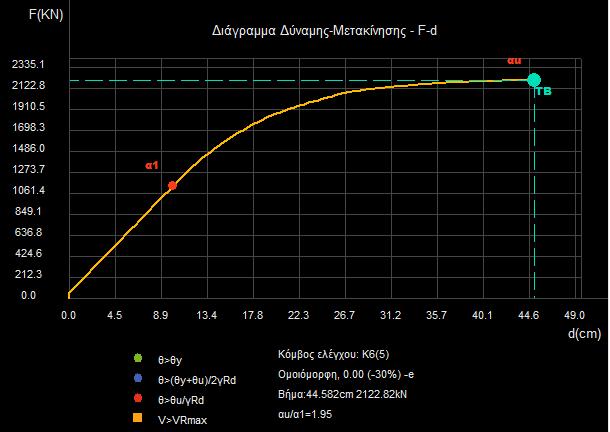
Task: Click the text Κόμβος ελέγχου: K6(5)
Action: coord(333,355)
